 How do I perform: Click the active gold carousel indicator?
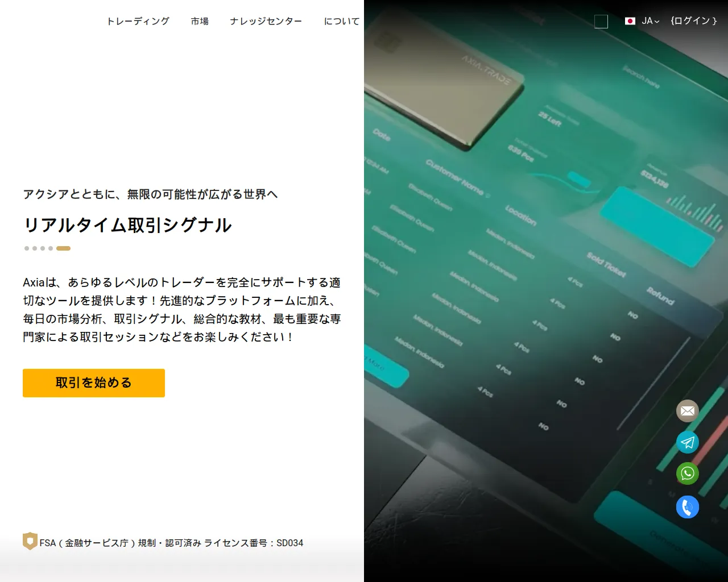coord(63,248)
